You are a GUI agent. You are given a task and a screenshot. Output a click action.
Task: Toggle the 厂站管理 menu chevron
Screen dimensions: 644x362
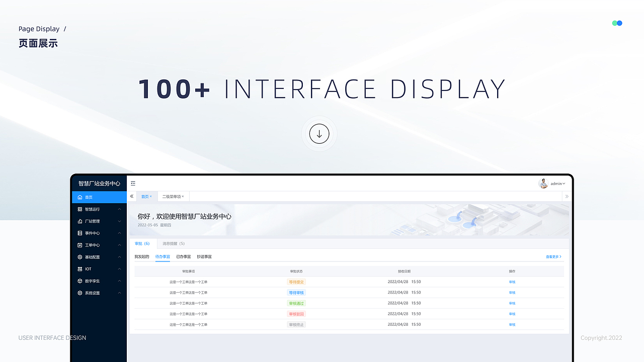(119, 221)
